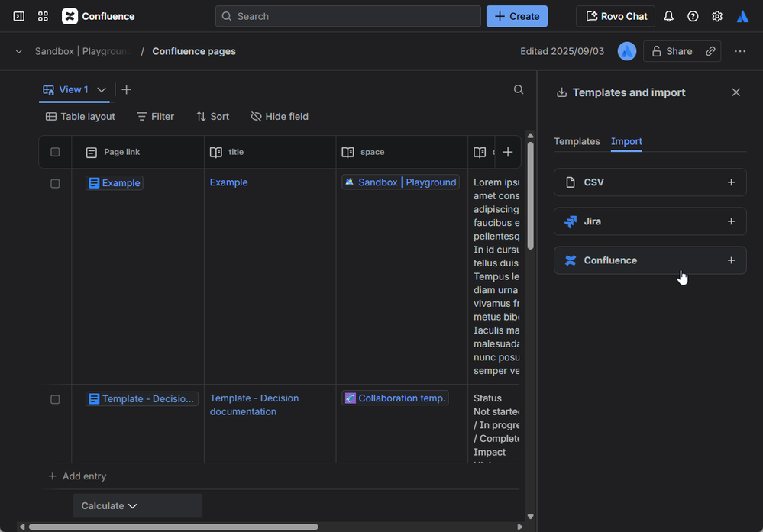Image resolution: width=763 pixels, height=532 pixels.
Task: Click the scroll down arrow
Action: [530, 517]
